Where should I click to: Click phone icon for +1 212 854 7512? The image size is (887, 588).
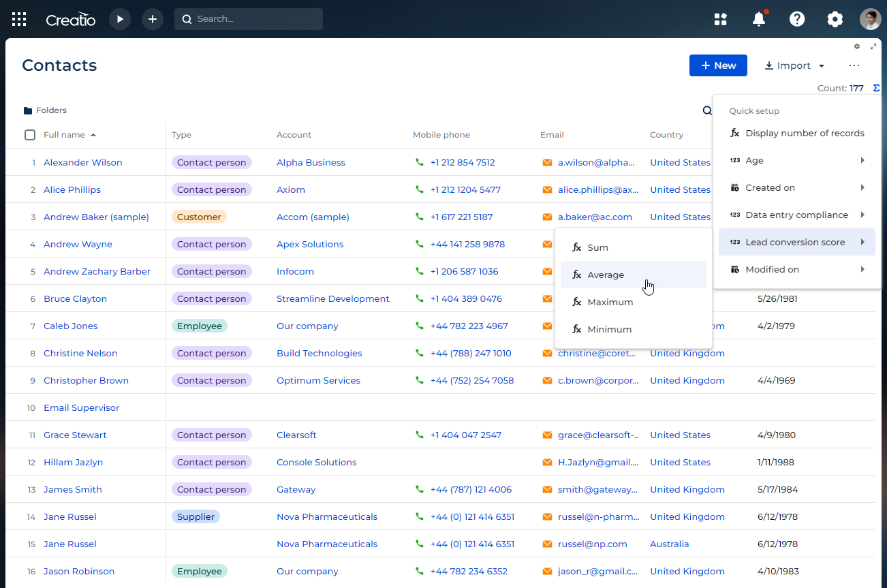420,162
